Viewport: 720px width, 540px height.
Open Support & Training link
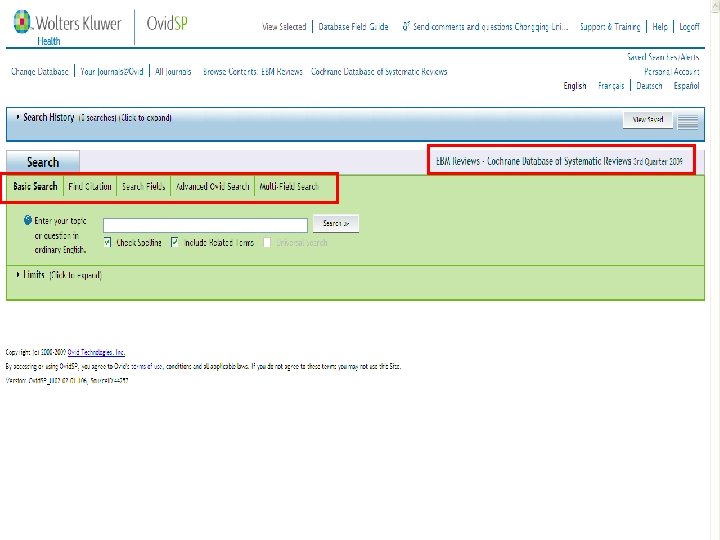pyautogui.click(x=610, y=27)
